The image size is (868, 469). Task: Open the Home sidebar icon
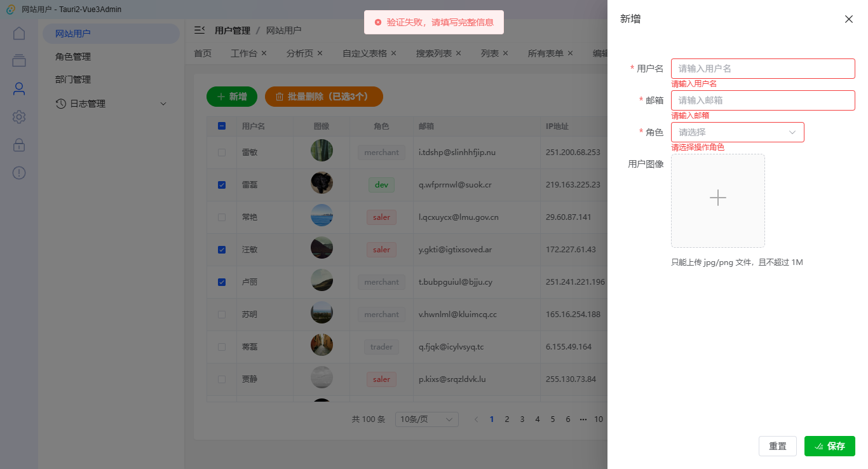click(x=18, y=32)
